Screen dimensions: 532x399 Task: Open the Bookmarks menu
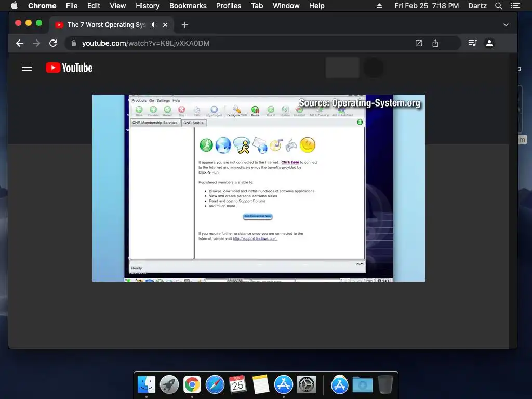pos(188,6)
